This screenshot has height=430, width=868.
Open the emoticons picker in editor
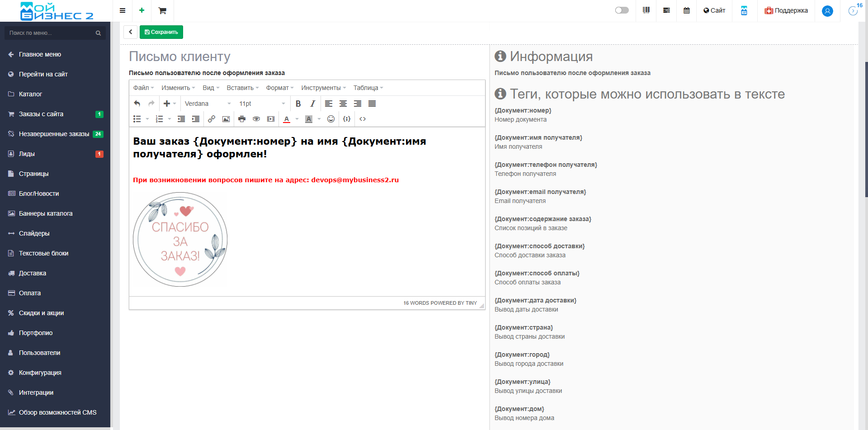coord(331,119)
